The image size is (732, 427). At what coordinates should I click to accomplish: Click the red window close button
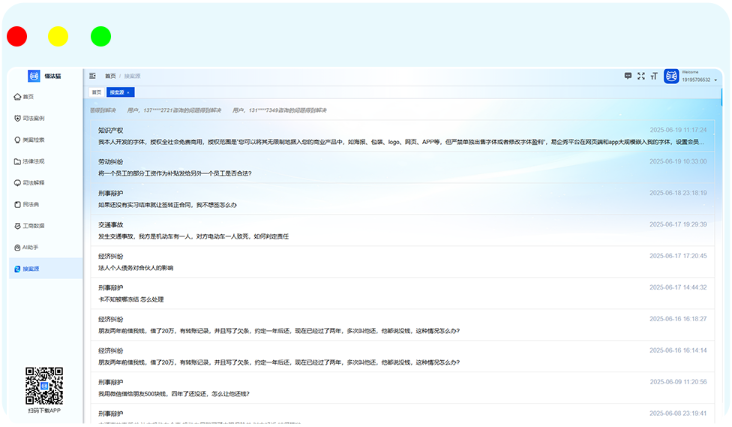pos(17,37)
